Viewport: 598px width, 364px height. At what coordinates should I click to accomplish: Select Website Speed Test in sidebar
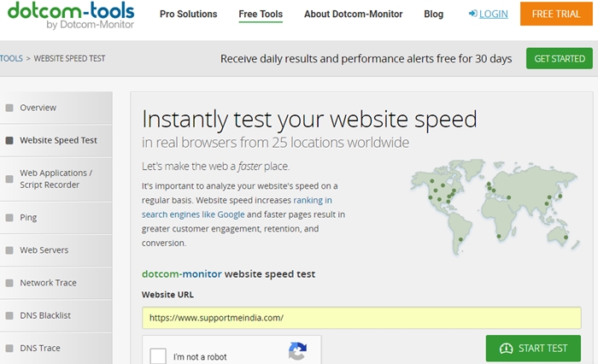click(56, 140)
